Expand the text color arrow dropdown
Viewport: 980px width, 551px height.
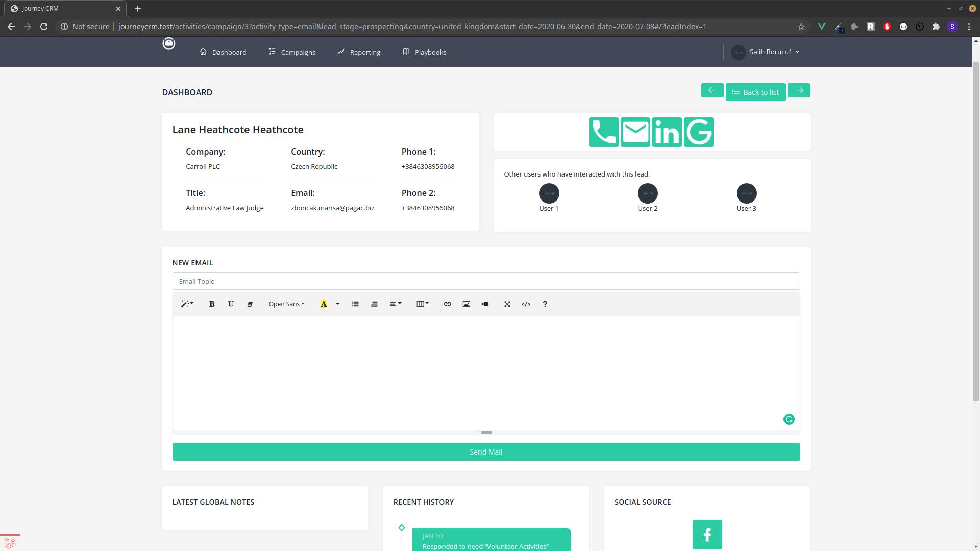point(337,304)
